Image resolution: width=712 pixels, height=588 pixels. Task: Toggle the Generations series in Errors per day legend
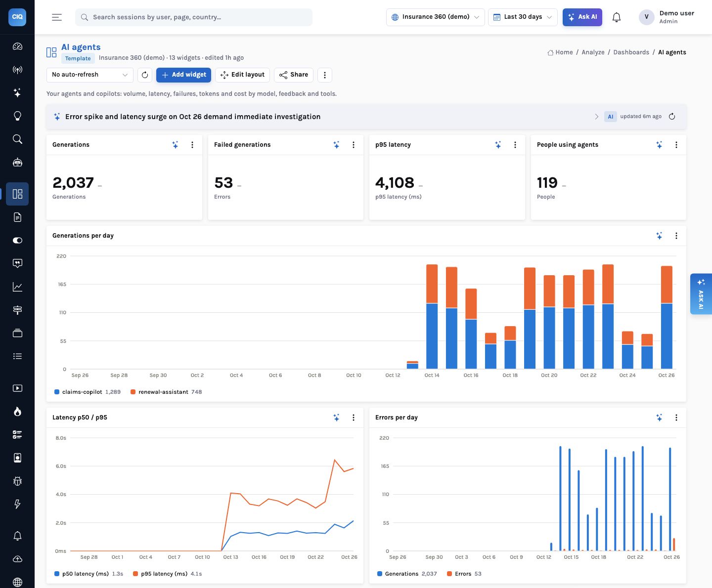tap(407, 574)
